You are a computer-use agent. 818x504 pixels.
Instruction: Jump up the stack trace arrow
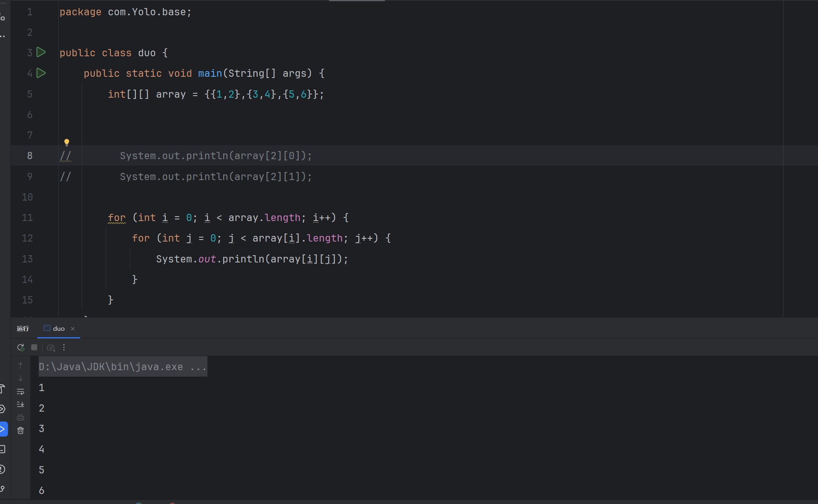[21, 365]
